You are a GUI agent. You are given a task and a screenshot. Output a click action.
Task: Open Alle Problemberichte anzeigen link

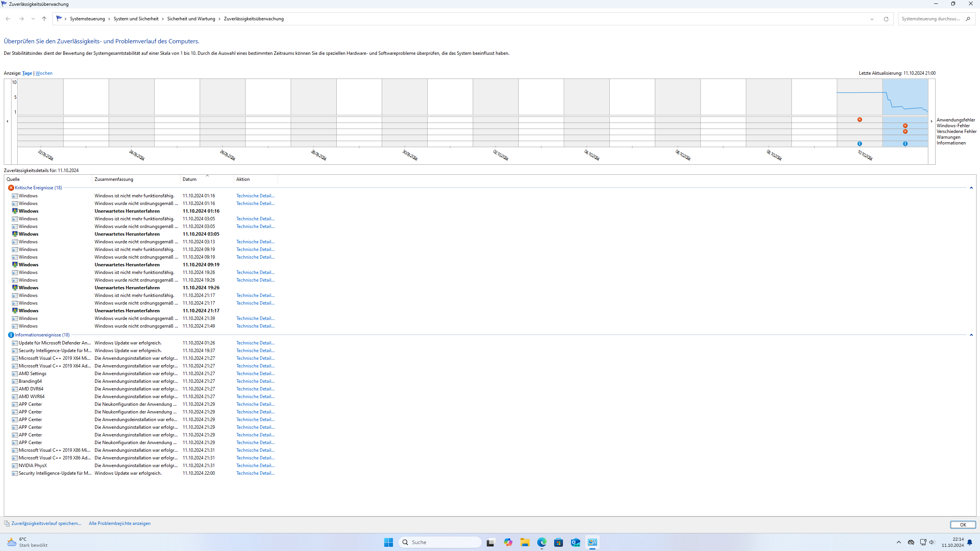coord(119,523)
